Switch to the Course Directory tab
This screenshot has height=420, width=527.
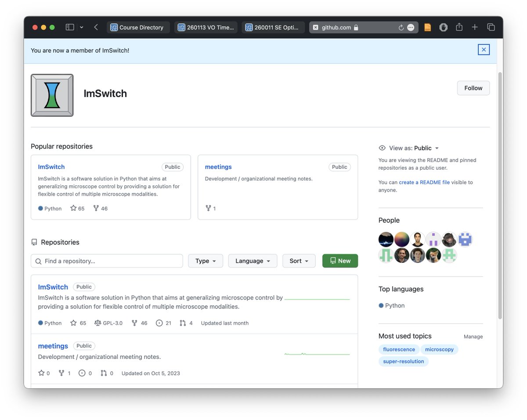tap(138, 27)
